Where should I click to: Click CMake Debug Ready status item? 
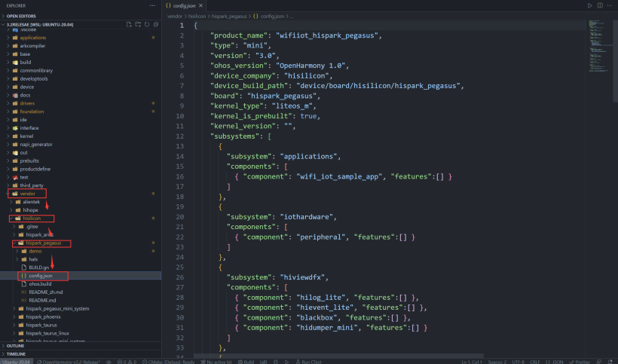coord(169,362)
